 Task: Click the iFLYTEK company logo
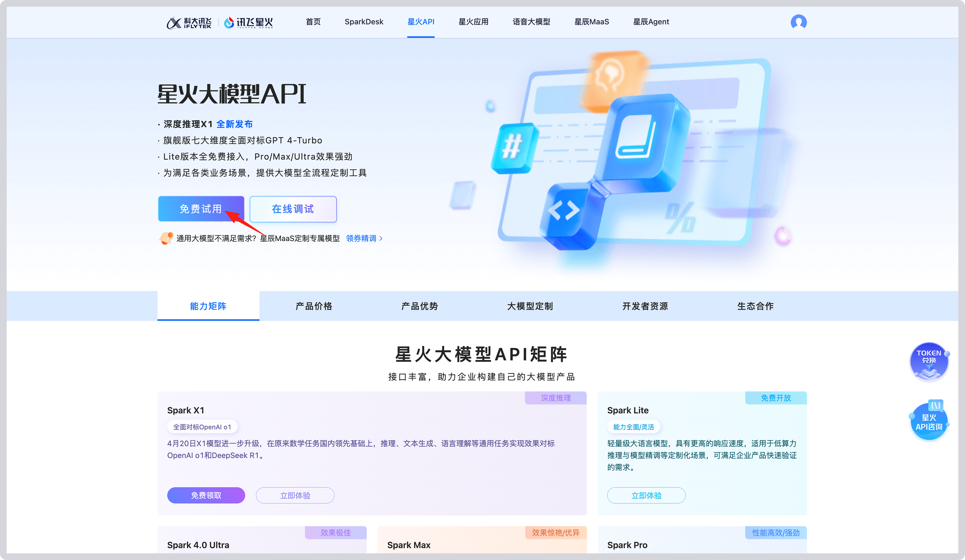point(189,22)
